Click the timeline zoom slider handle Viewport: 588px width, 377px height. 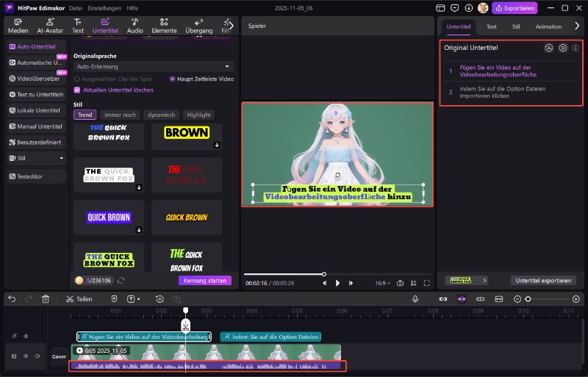[x=528, y=299]
